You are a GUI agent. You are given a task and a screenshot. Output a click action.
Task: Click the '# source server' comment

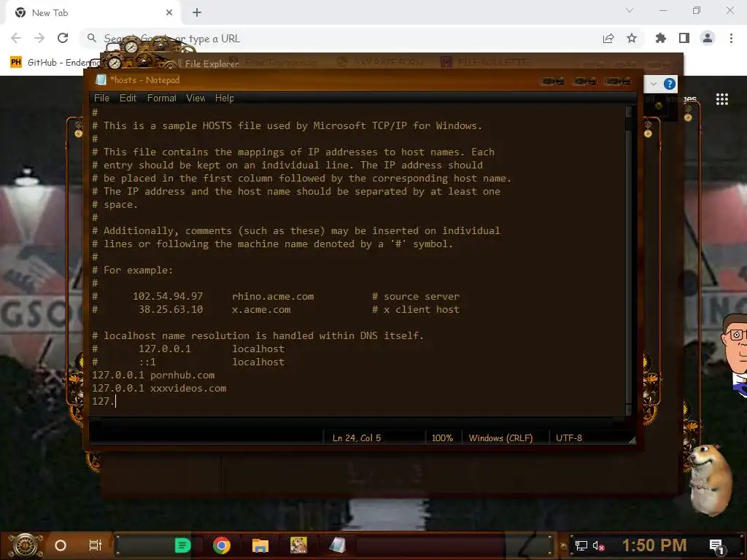click(x=416, y=296)
